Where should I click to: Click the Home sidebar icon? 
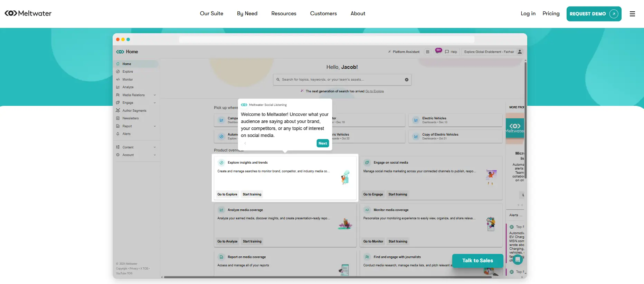[x=118, y=64]
